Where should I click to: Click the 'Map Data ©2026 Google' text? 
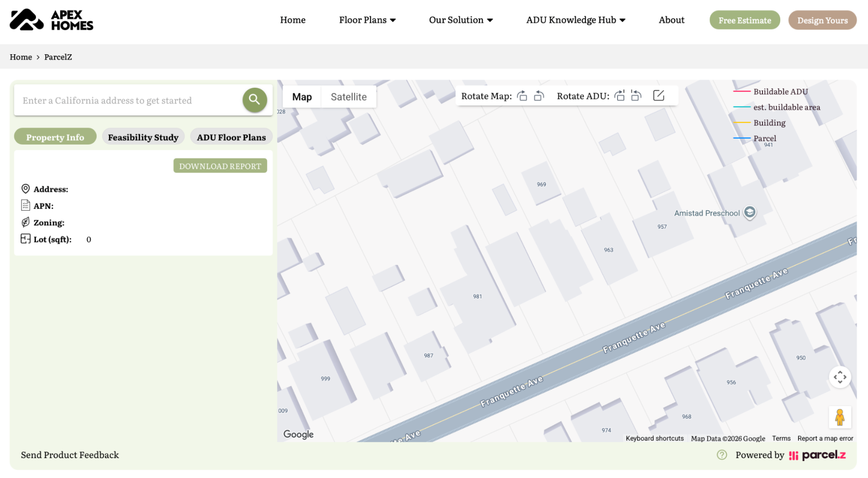click(x=728, y=438)
